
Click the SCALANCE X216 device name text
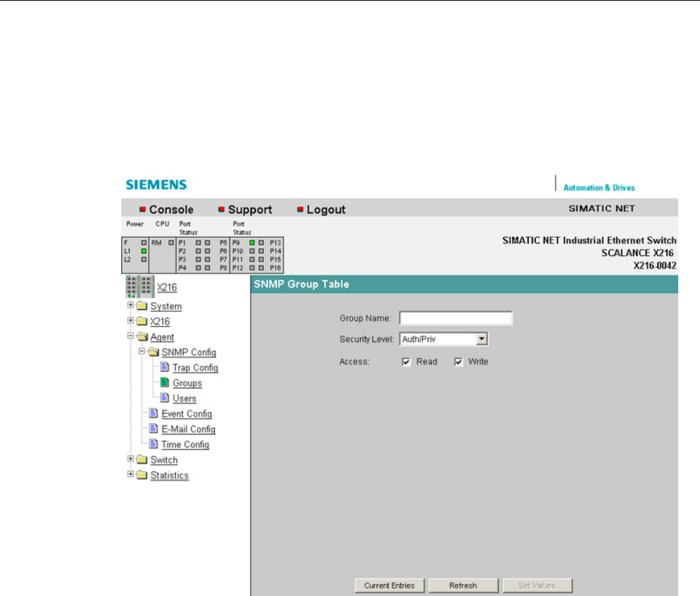pyautogui.click(x=638, y=252)
